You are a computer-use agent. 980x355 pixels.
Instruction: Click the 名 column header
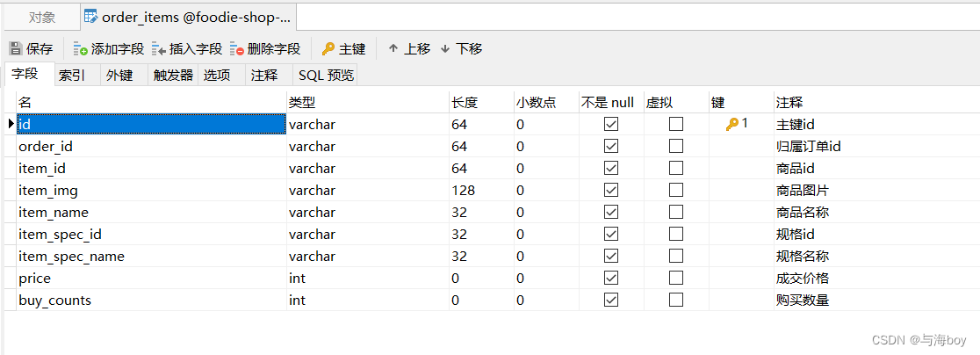[151, 102]
